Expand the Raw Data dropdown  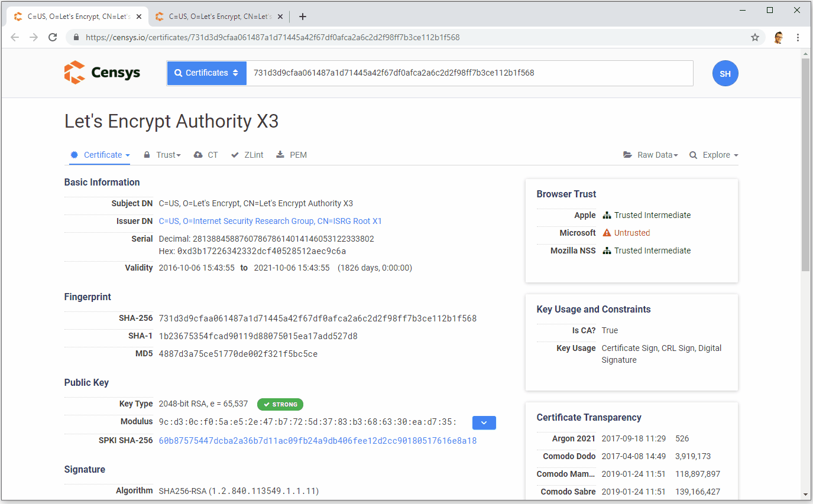[650, 155]
